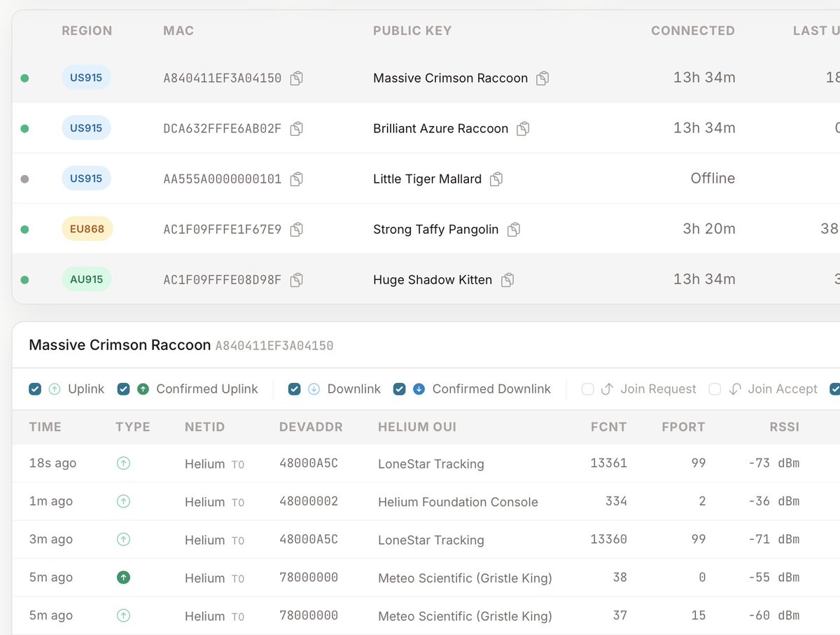The image size is (840, 635).
Task: Sort gateways by MAC column header
Action: coord(178,31)
